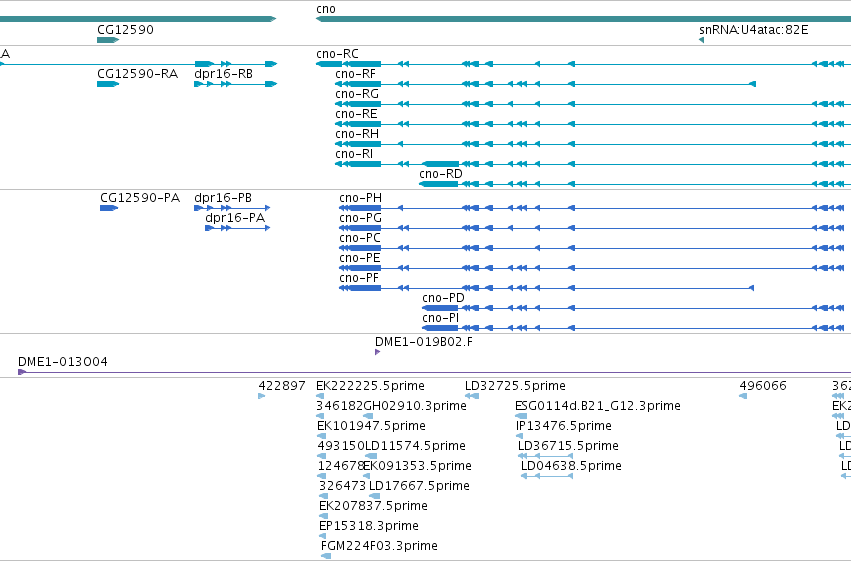Select the cno-RF transcript label
The width and height of the screenshot is (851, 561).
click(x=355, y=74)
